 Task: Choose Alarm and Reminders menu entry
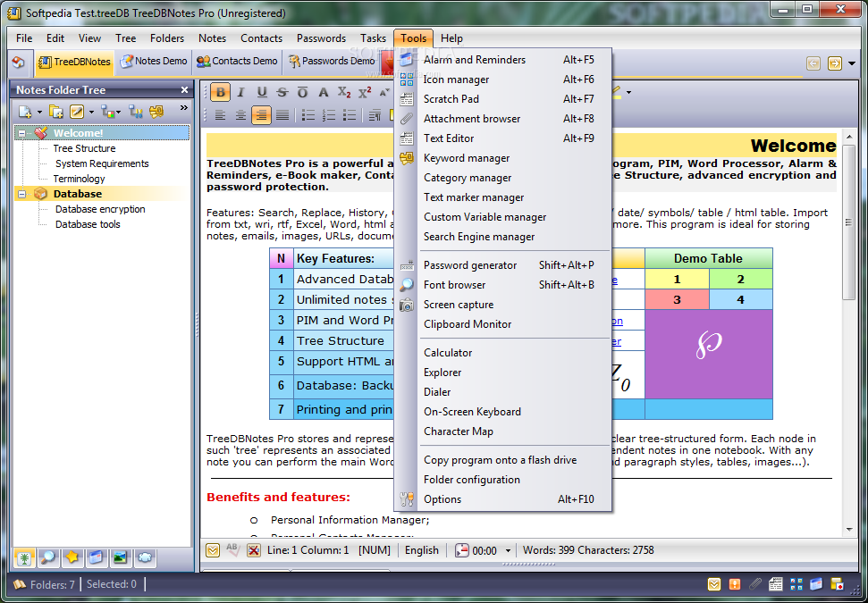tap(502, 60)
